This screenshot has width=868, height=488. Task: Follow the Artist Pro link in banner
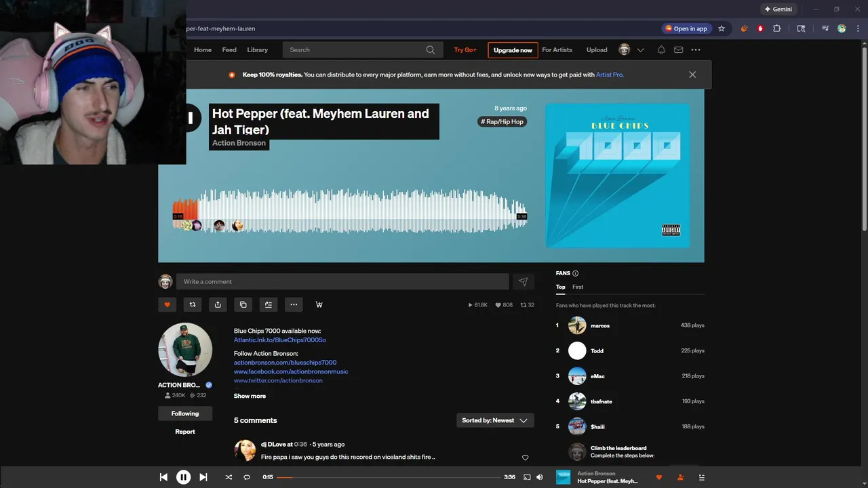(x=610, y=75)
